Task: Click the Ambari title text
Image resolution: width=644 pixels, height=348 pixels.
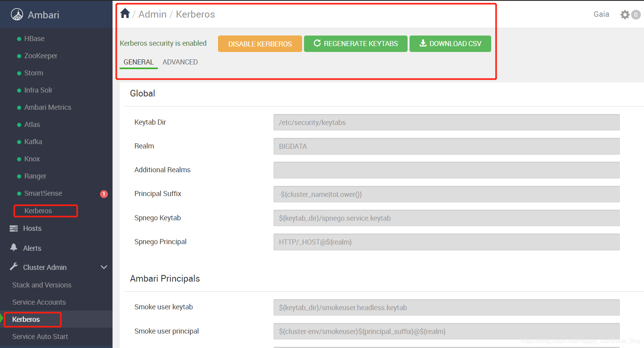Action: tap(43, 15)
